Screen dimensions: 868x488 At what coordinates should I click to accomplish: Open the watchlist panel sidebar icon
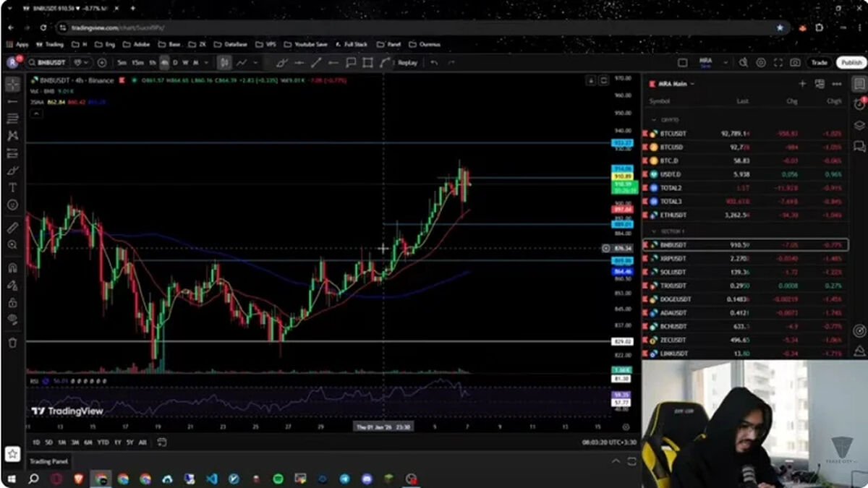click(x=859, y=84)
